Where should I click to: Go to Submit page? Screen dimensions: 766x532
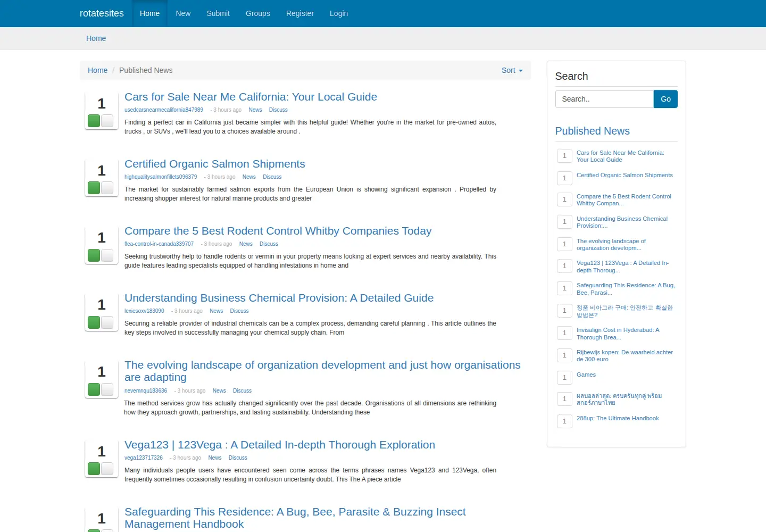point(218,13)
